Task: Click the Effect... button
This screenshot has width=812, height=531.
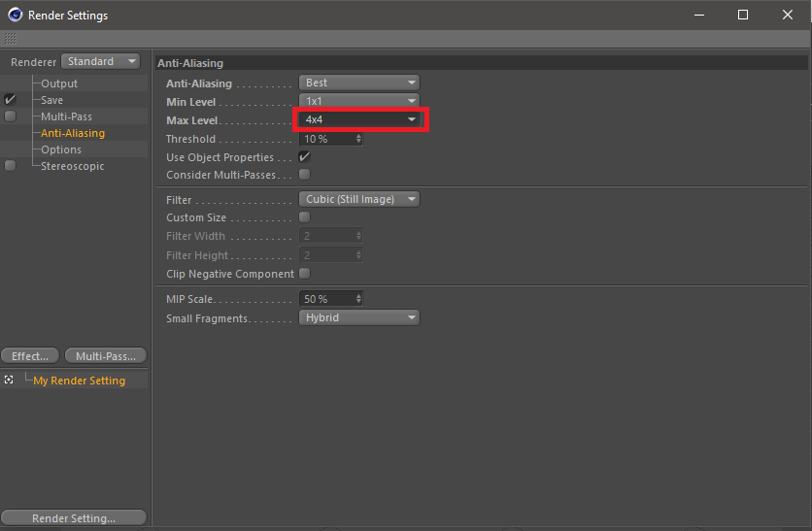Action: tap(30, 356)
